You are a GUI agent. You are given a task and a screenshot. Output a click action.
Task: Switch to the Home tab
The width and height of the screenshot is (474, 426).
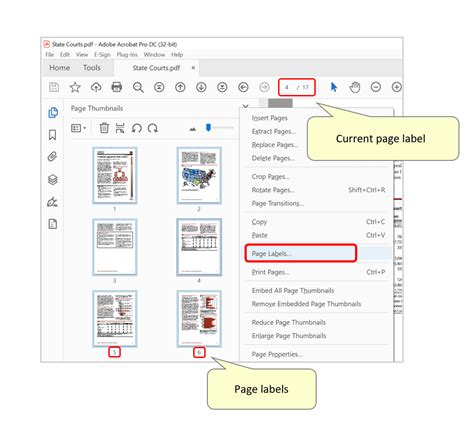coord(60,68)
